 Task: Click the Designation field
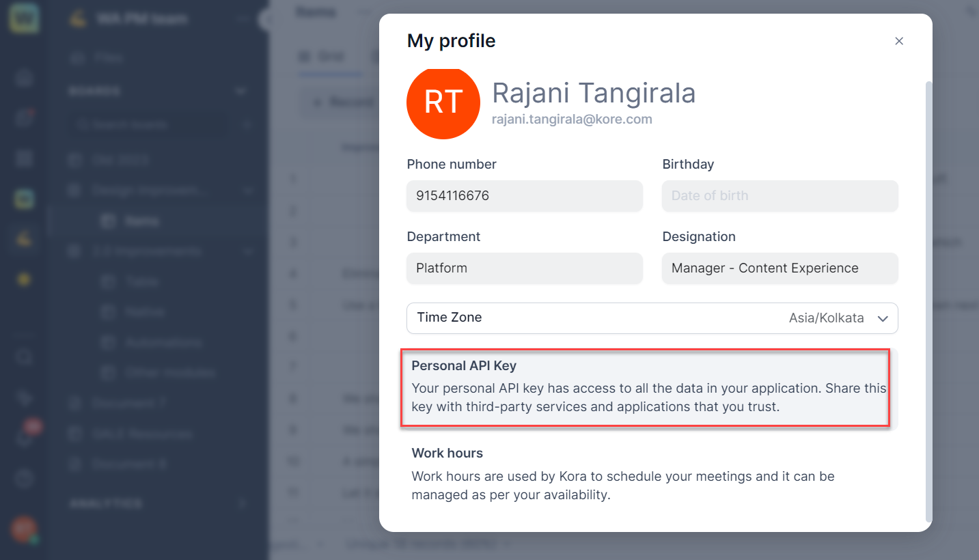point(780,268)
